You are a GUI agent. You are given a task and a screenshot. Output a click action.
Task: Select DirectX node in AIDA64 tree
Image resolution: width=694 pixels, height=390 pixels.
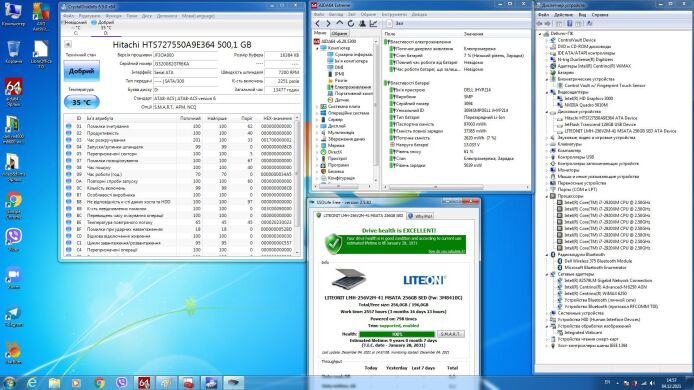(335, 152)
